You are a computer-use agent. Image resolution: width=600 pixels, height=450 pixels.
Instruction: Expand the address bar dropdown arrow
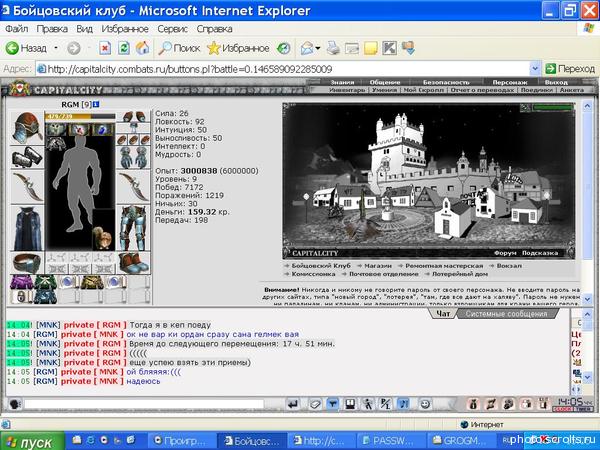coord(535,69)
